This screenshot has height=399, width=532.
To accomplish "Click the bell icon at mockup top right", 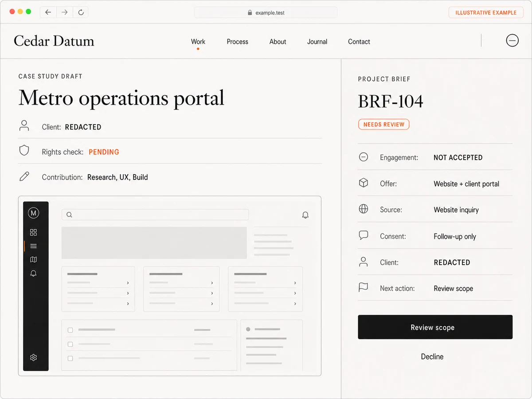I will pos(305,215).
